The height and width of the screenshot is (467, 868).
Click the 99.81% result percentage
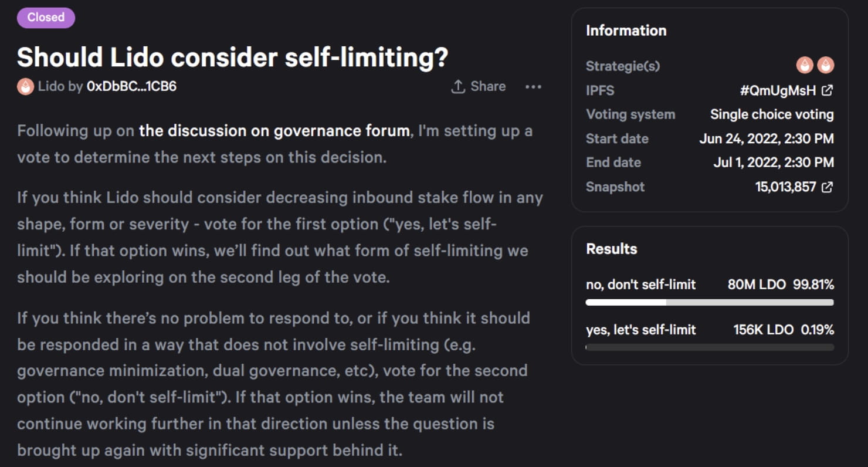[x=813, y=285]
